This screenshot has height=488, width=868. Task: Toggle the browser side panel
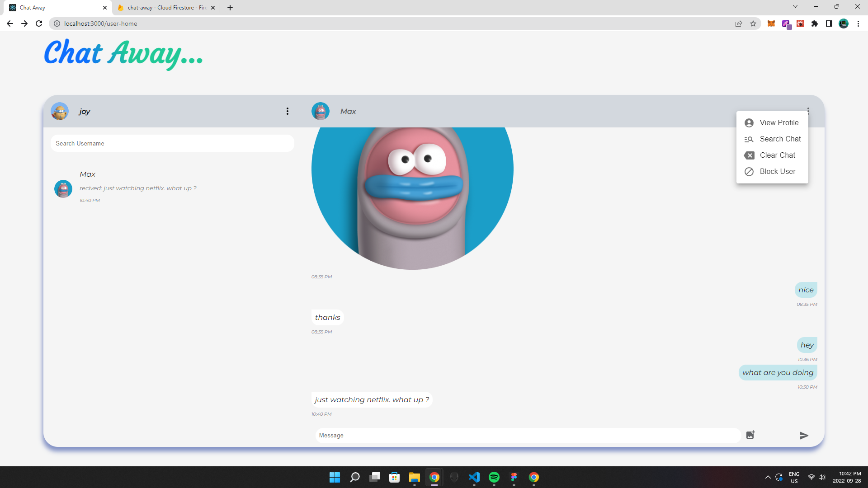(x=829, y=23)
